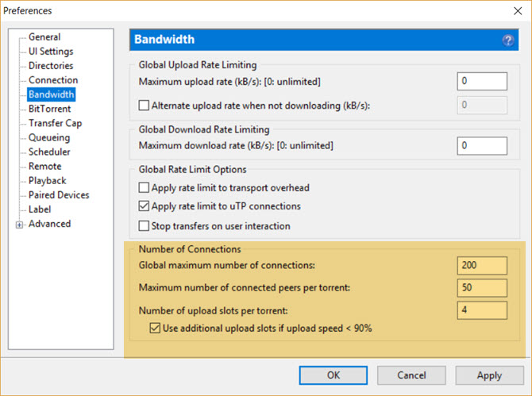The image size is (532, 396).
Task: Expand the Advanced tree node
Action: coord(19,225)
